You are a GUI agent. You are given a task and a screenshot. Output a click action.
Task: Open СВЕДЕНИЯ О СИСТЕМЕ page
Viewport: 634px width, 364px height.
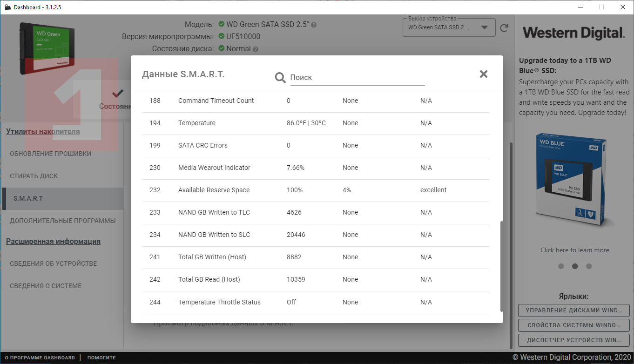(x=46, y=286)
